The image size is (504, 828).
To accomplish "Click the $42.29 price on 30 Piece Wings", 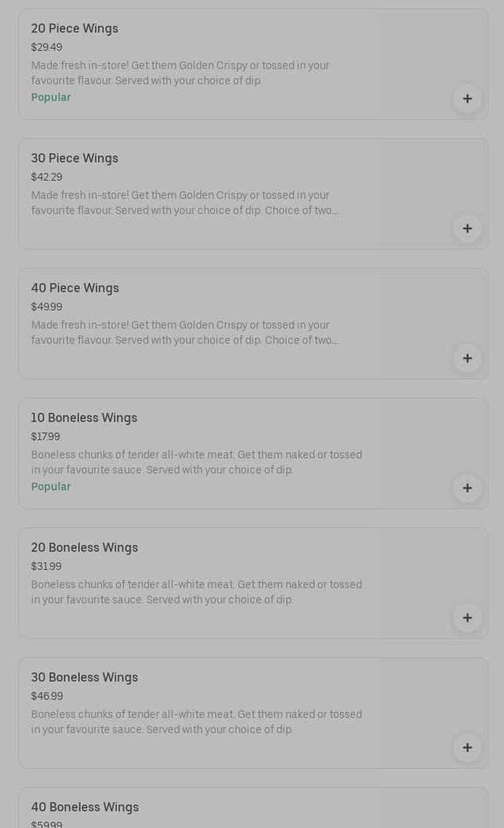I will pos(46,178).
